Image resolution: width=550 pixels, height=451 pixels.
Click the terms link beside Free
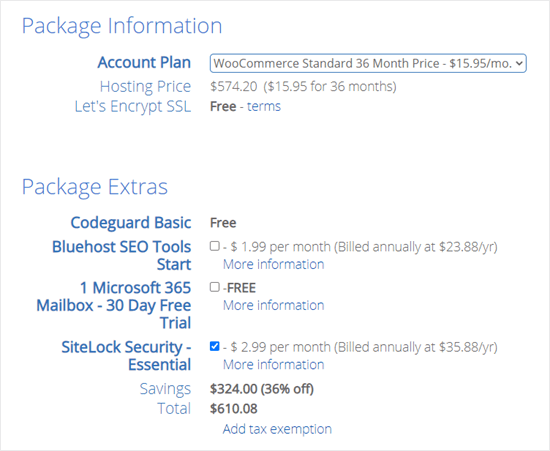(264, 106)
